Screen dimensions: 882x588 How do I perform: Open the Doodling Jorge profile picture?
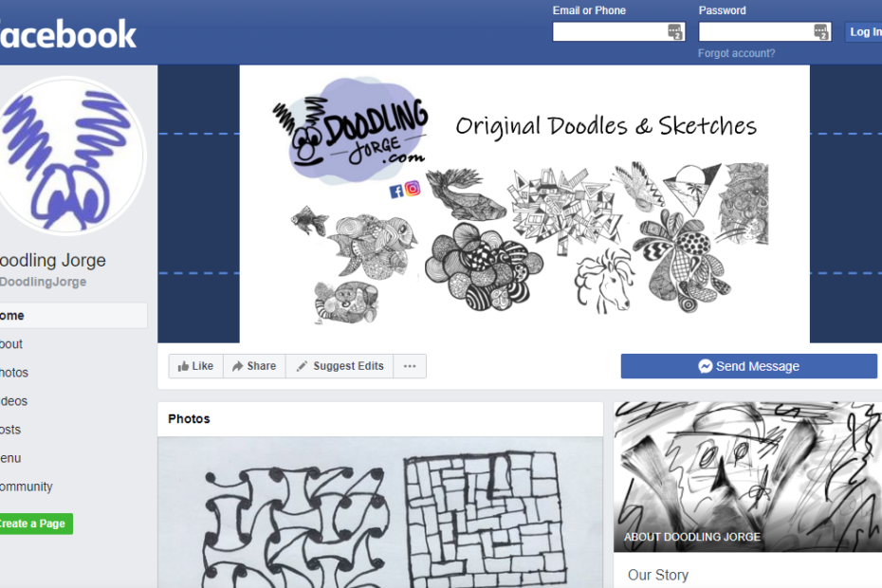pos(67,156)
